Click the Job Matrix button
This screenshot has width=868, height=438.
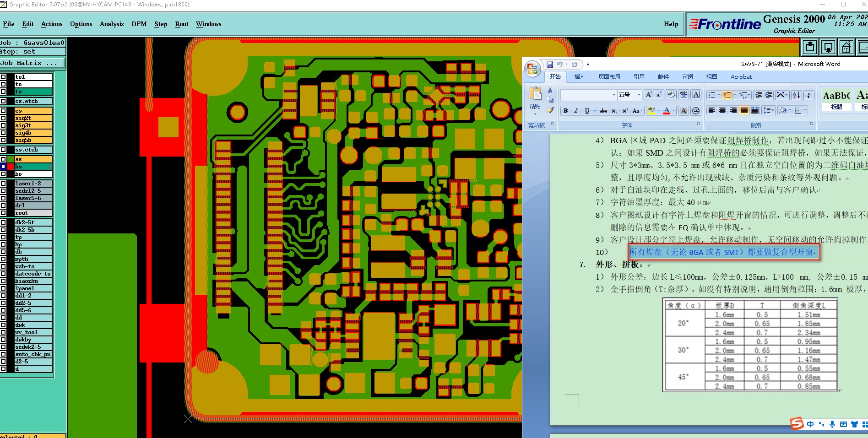click(x=33, y=63)
